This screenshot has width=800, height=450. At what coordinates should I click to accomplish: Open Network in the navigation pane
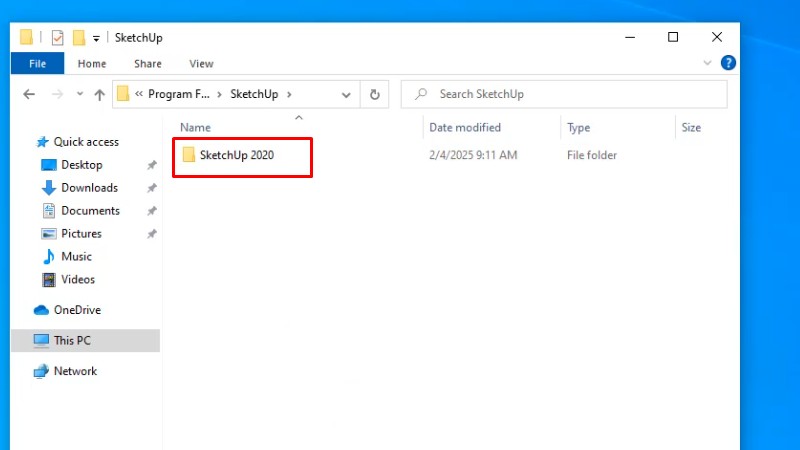coord(75,371)
